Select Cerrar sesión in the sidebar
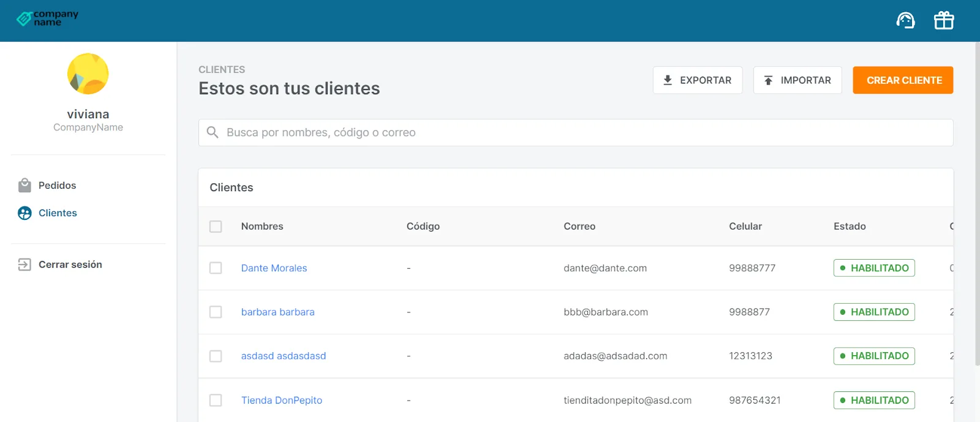The width and height of the screenshot is (980, 422). point(70,265)
